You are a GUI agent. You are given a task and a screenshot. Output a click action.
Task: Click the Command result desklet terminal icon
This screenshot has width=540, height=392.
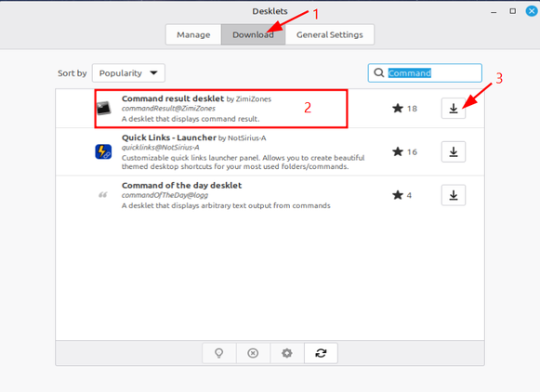click(104, 108)
